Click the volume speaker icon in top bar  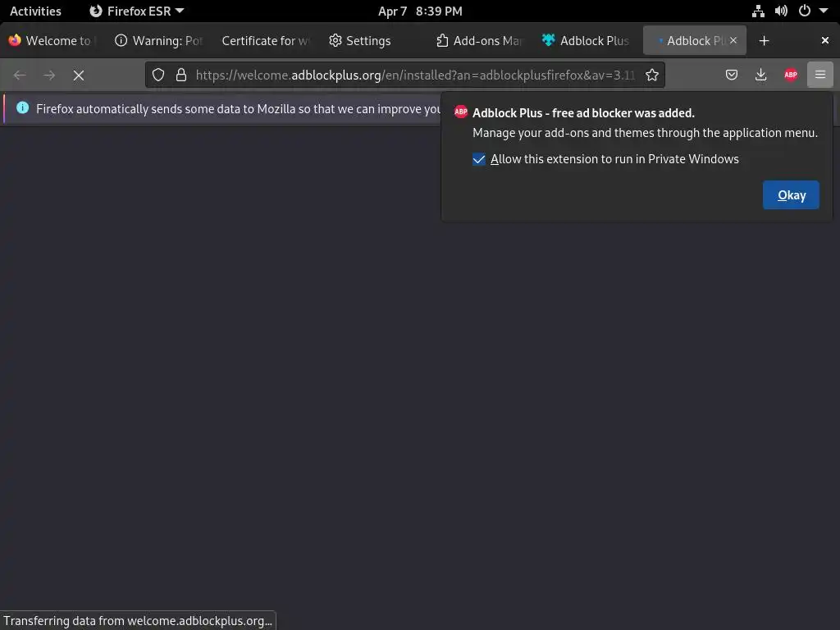coord(781,11)
